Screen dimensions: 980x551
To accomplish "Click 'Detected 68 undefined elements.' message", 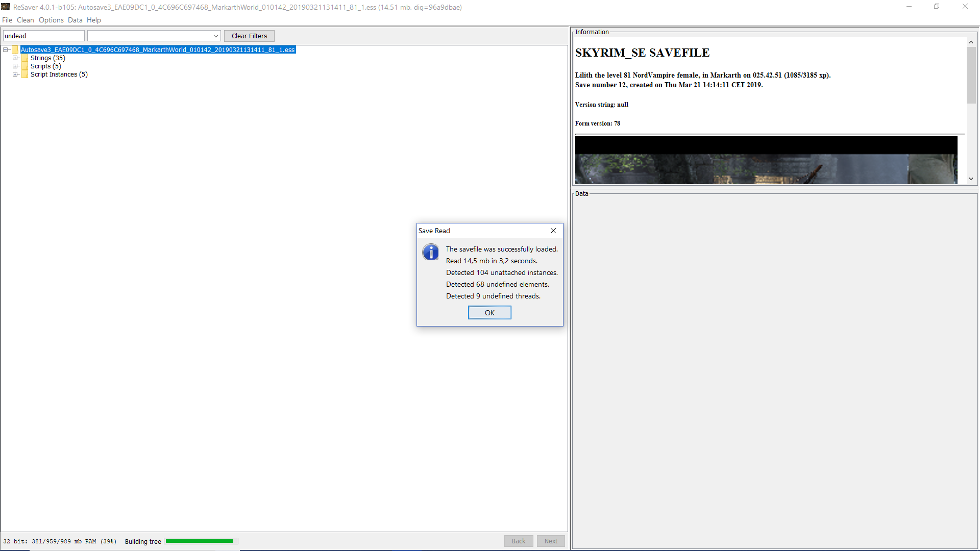I will (498, 285).
